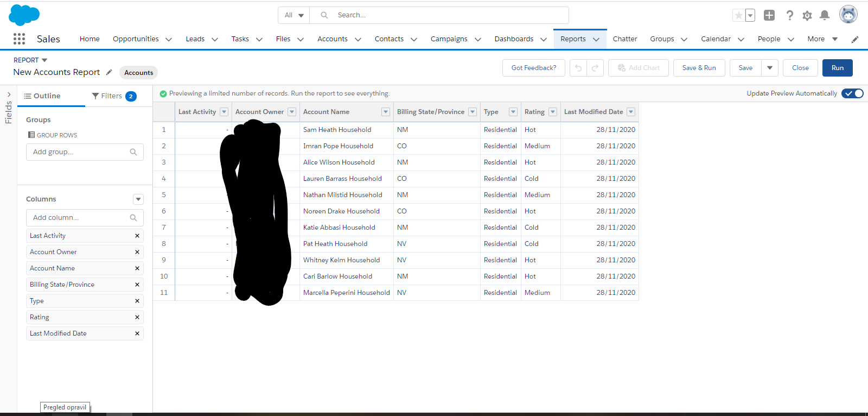
Task: Open Rating column header menu
Action: click(x=553, y=112)
